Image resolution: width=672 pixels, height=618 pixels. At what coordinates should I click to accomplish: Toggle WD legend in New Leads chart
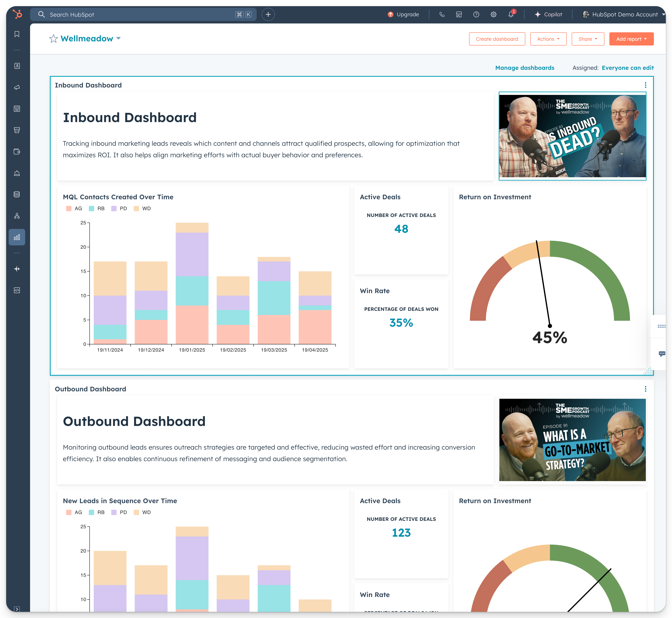(142, 512)
